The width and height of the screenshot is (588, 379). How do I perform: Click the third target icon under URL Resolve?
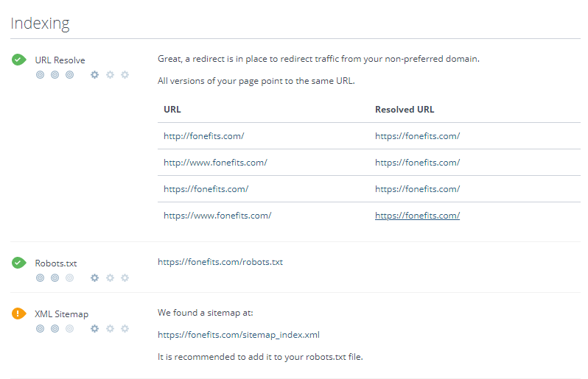pyautogui.click(x=70, y=74)
